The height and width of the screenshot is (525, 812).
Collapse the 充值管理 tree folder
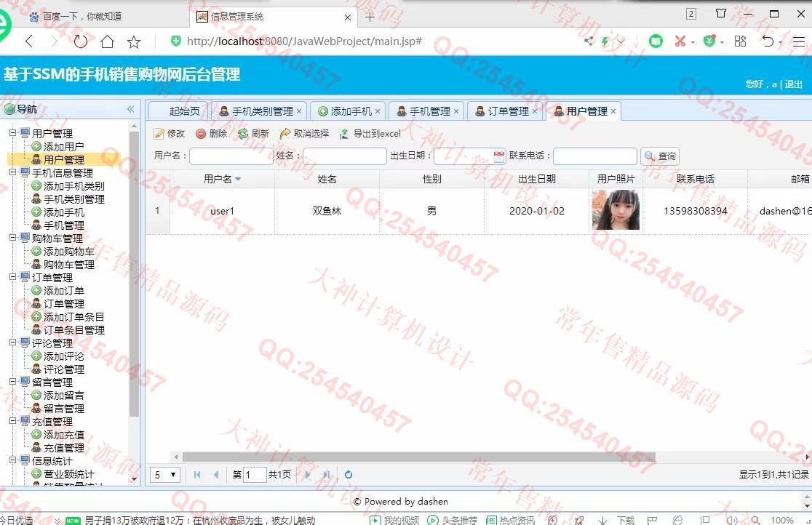(13, 421)
